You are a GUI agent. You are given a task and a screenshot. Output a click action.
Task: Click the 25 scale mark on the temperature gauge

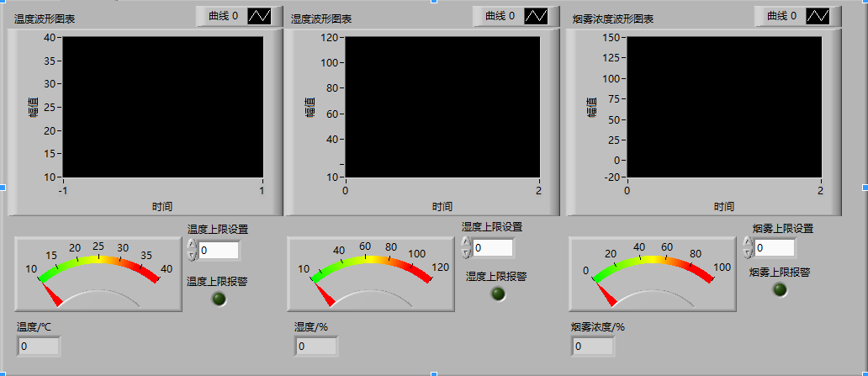pos(98,246)
